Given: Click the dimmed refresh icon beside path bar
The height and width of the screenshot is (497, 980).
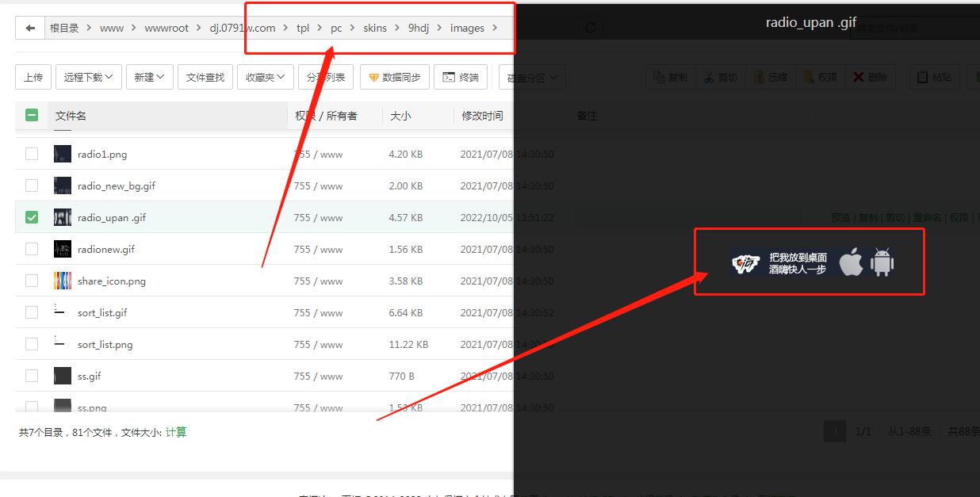Looking at the screenshot, I should point(590,28).
